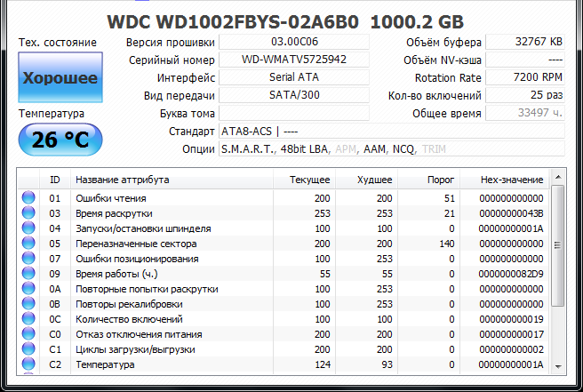The height and width of the screenshot is (392, 583).
Task: Sort by the Порог column header
Action: [x=428, y=180]
